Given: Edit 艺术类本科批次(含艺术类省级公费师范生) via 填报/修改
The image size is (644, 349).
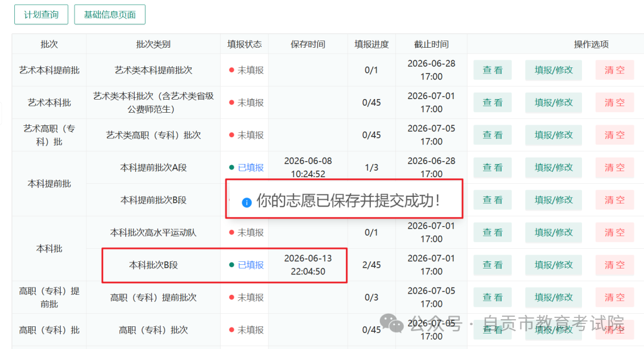Looking at the screenshot, I should [x=553, y=103].
